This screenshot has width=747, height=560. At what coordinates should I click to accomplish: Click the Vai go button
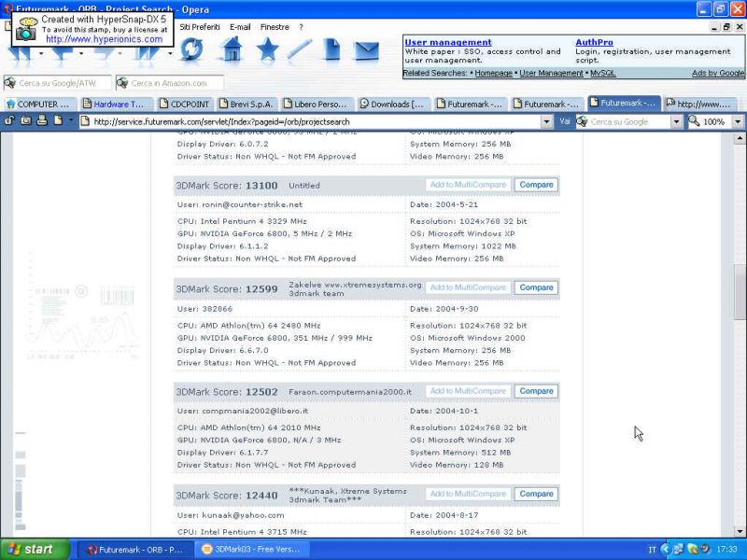[x=565, y=122]
